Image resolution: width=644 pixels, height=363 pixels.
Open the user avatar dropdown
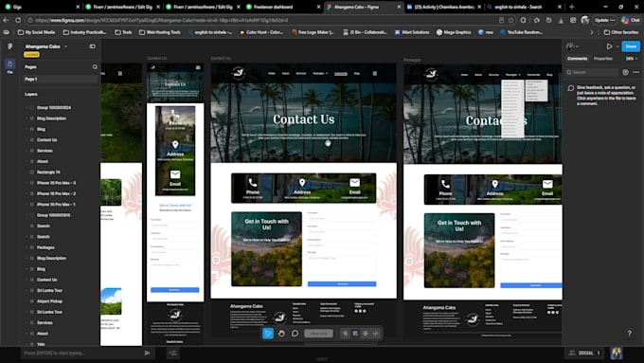(572, 46)
